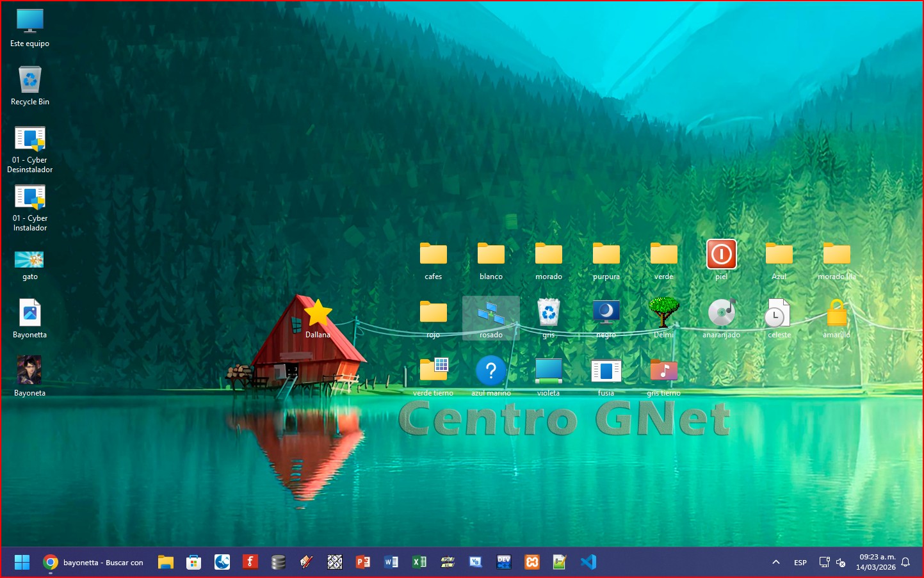The image size is (924, 578).
Task: Launch XAMPP from the taskbar
Action: pyautogui.click(x=532, y=562)
